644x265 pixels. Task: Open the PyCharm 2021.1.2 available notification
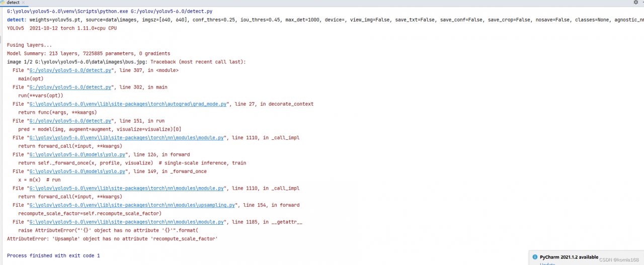tap(569, 256)
